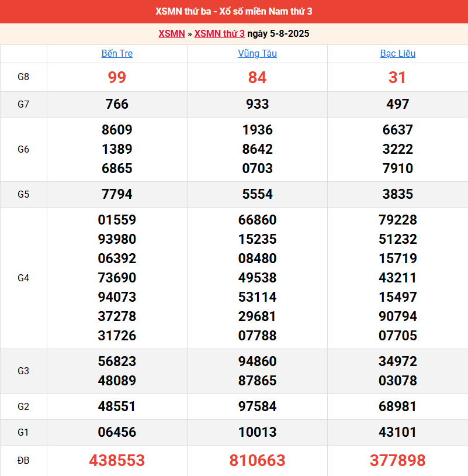Image resolution: width=468 pixels, height=476 pixels.
Task: Select G6 number 6865
Action: [117, 168]
